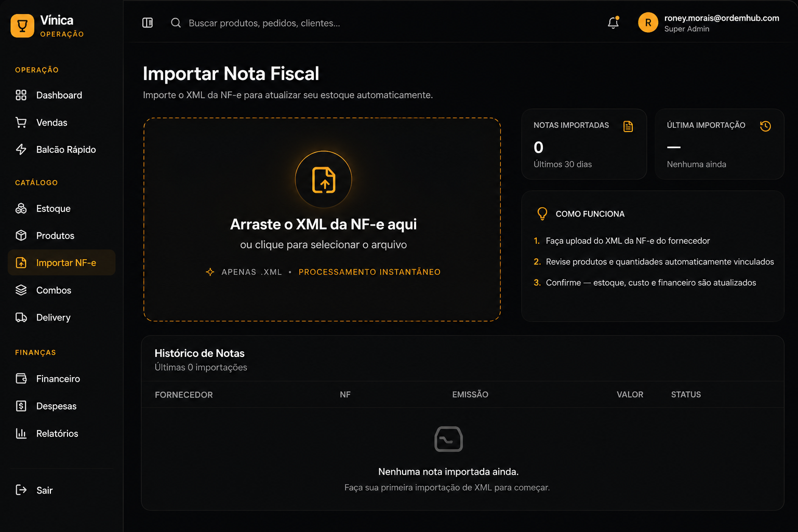798x532 pixels.
Task: Click the Importar NF-e file icon
Action: (21, 263)
